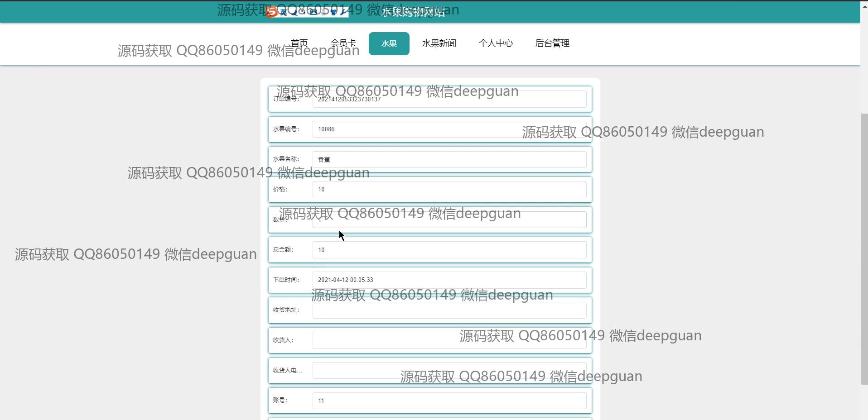Image resolution: width=868 pixels, height=420 pixels.
Task: Open 后台管理 link
Action: [552, 43]
